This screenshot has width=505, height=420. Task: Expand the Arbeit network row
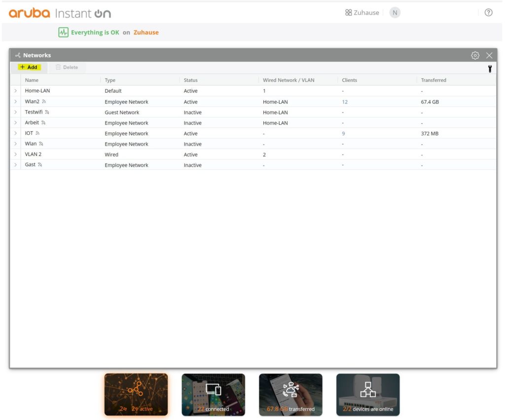(x=15, y=123)
